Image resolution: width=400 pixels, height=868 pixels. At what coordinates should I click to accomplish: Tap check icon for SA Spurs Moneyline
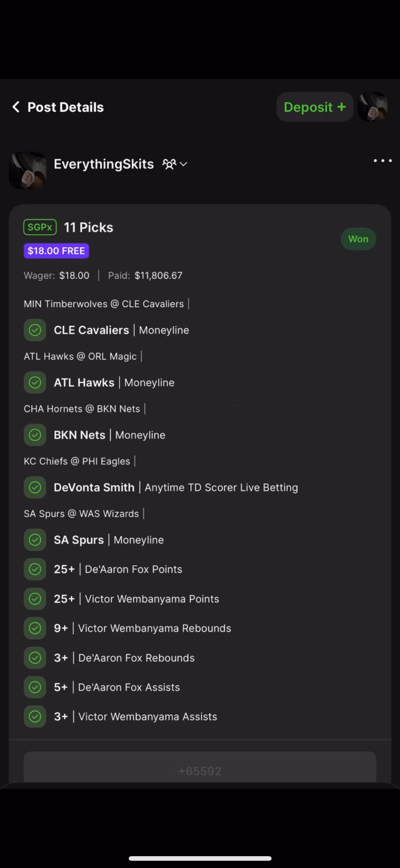35,540
